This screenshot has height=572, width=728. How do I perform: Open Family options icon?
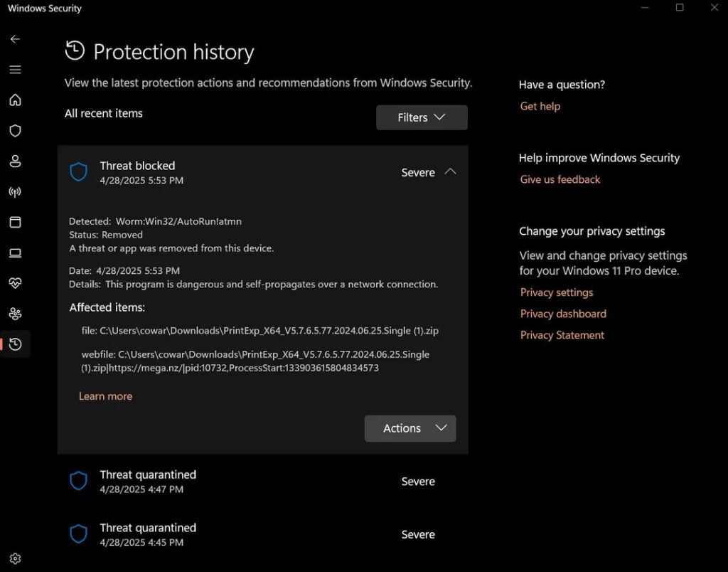tap(15, 314)
